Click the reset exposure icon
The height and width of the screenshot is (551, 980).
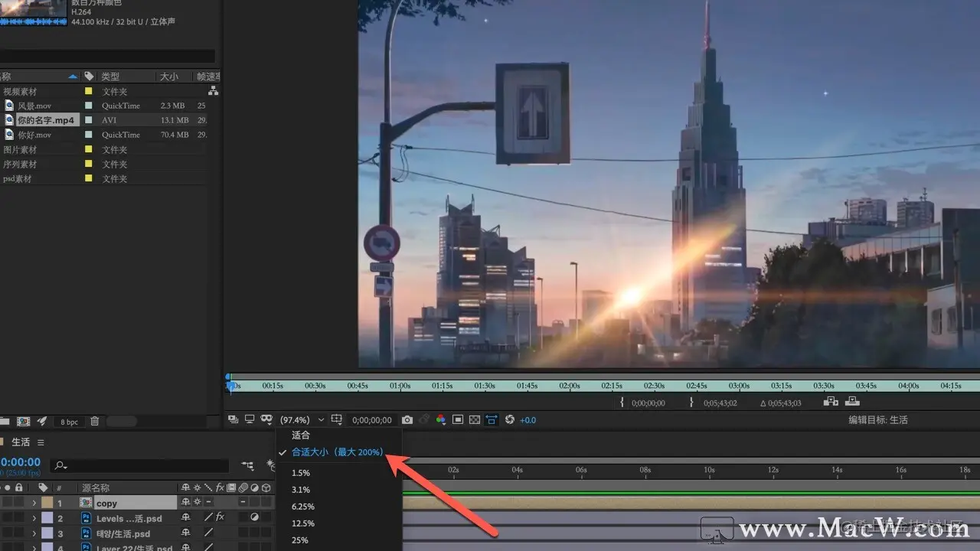(x=510, y=419)
